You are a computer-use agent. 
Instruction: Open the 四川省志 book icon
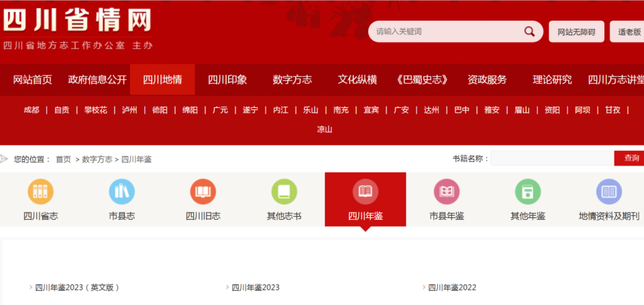click(x=40, y=192)
